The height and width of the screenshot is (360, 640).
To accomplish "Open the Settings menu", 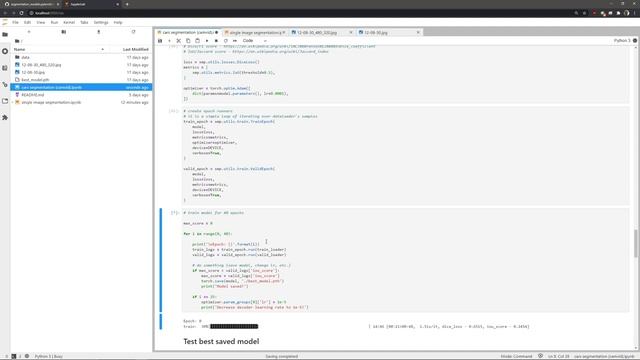I will click(x=101, y=22).
